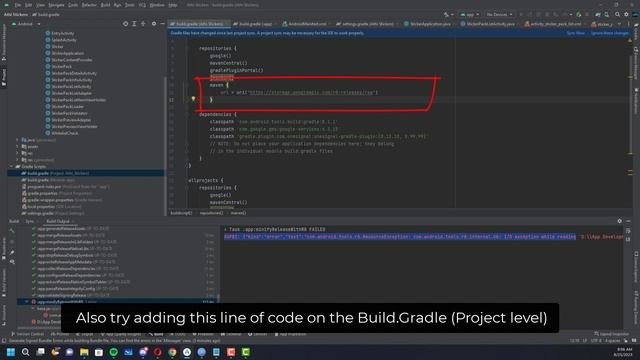Collapse app:minifyReleaseWithR8 build node

coord(27,302)
